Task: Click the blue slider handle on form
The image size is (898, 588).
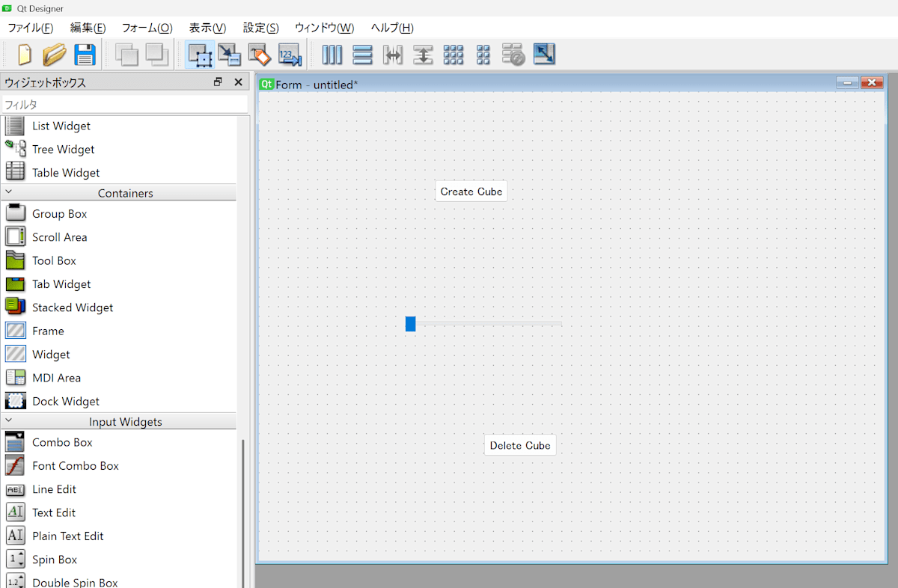Action: (x=410, y=323)
